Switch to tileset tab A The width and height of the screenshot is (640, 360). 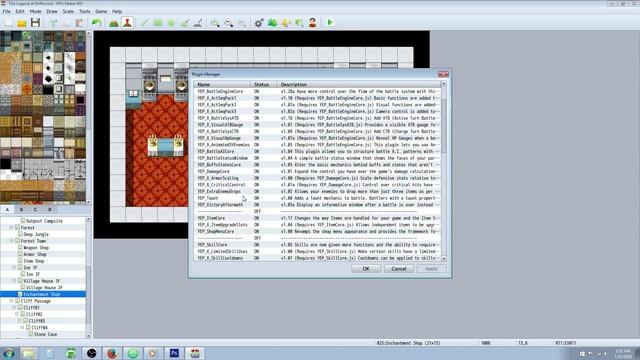click(x=7, y=209)
